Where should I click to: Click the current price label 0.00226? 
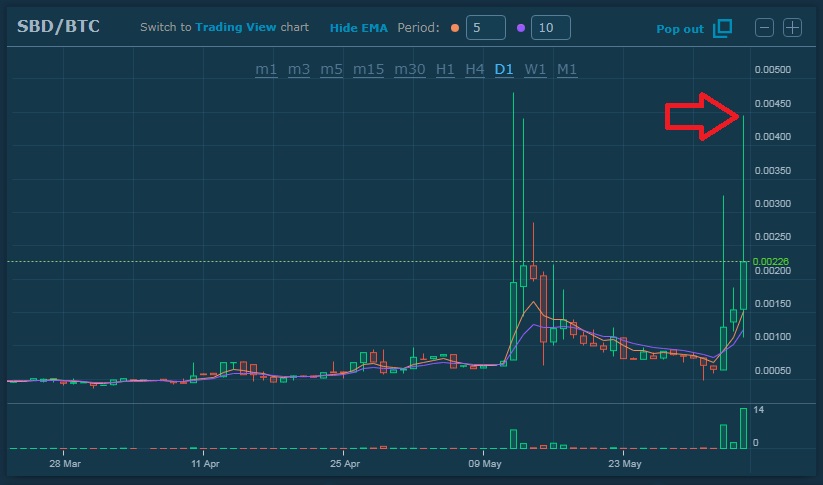coord(771,261)
